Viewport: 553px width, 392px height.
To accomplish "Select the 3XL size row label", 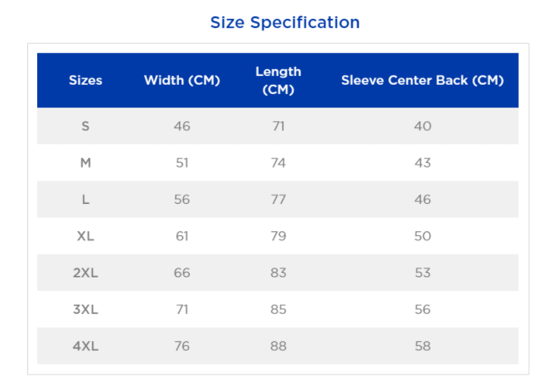I will (x=86, y=309).
